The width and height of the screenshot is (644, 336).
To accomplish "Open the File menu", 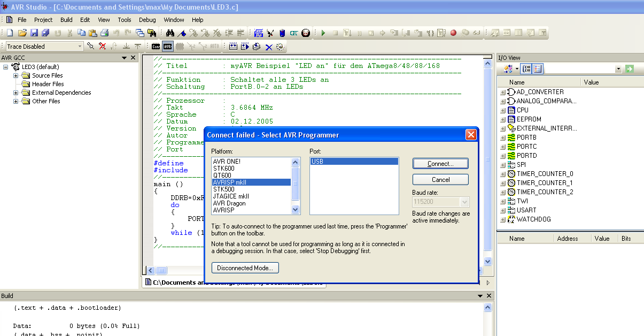I will (22, 20).
